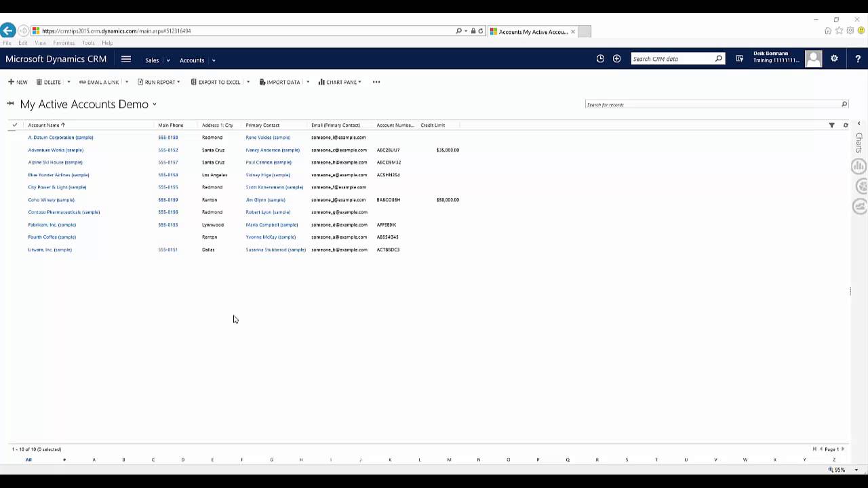The image size is (868, 488).
Task: Refresh the accounts grid
Action: (x=846, y=125)
